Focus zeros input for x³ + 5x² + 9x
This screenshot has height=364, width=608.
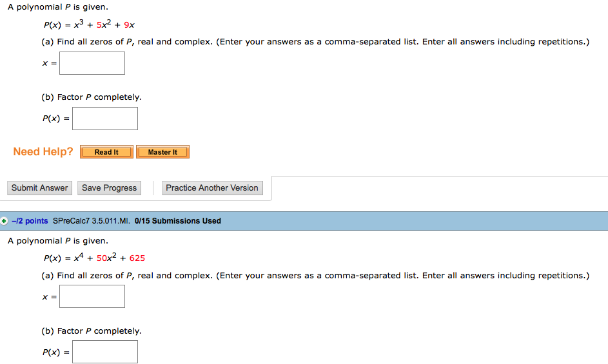pos(92,63)
